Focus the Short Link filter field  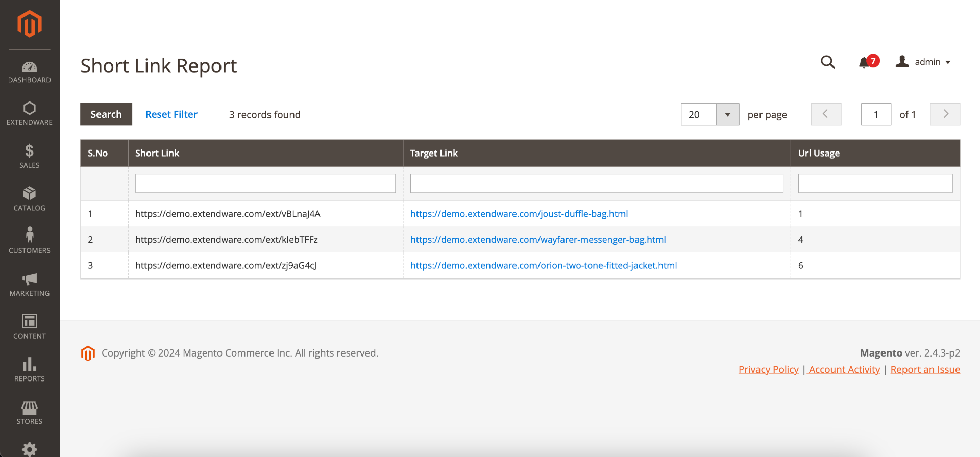[x=265, y=184]
